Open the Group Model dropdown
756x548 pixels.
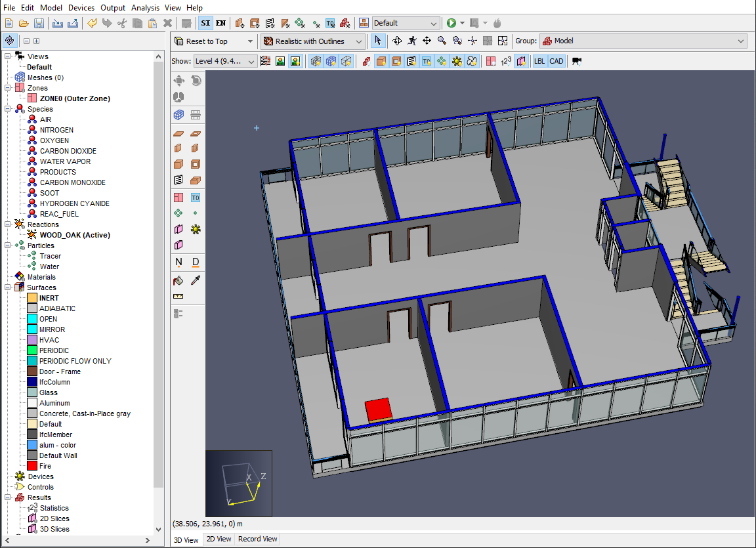(644, 41)
